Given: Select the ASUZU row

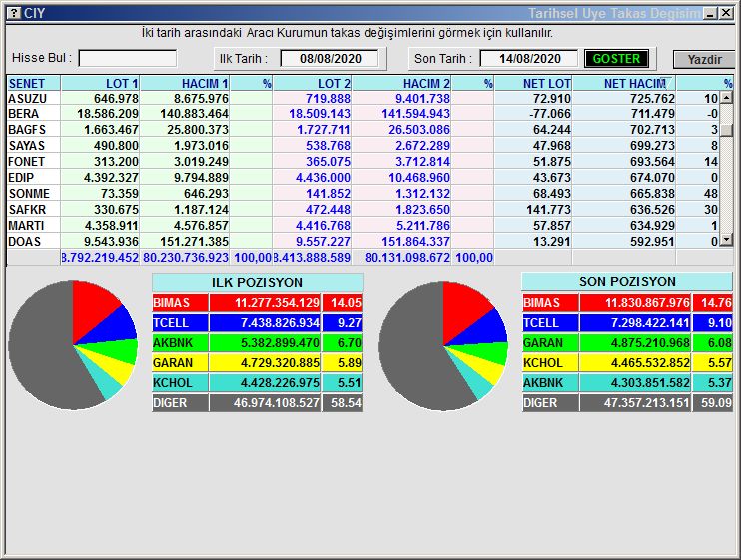Looking at the screenshot, I should 363,98.
